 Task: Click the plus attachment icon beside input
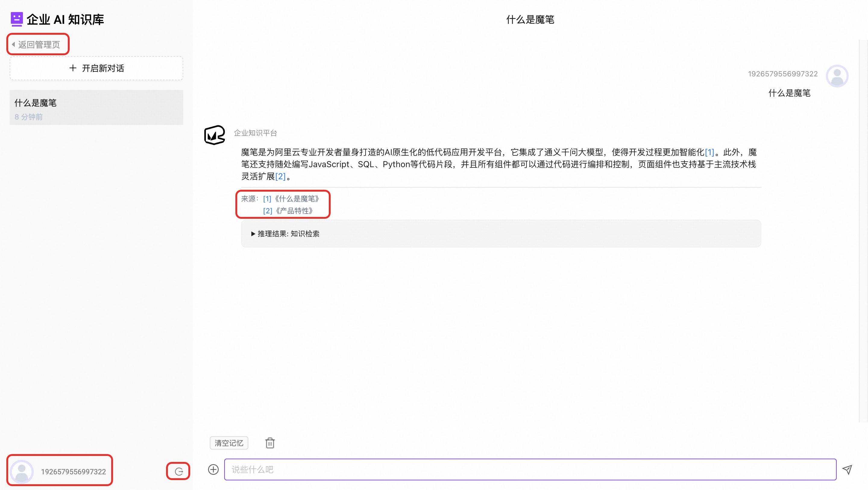pyautogui.click(x=213, y=469)
